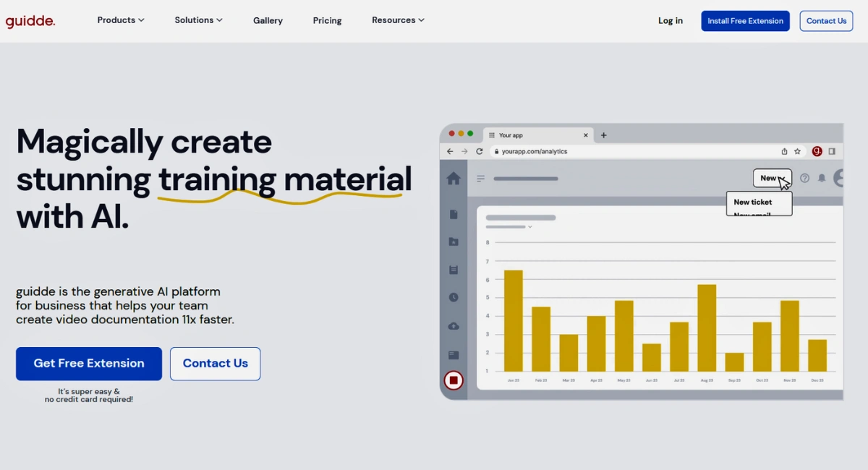Close the "Your app" browser tab
The height and width of the screenshot is (470, 868).
[x=586, y=135]
